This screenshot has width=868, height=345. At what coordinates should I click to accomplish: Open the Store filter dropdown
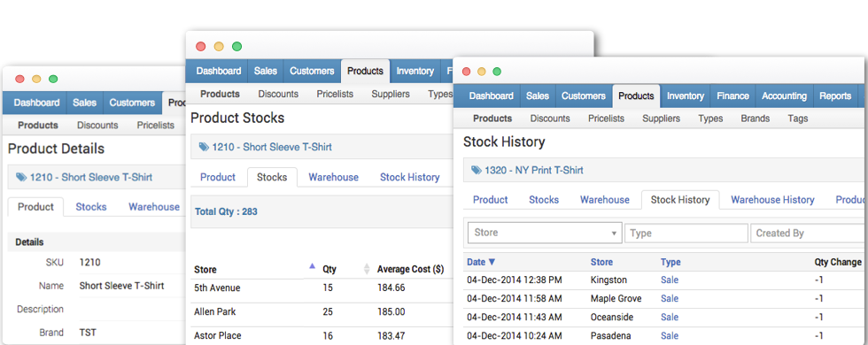pos(544,233)
